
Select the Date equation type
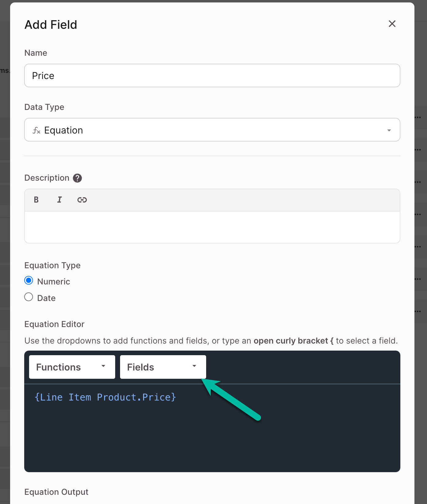[x=29, y=297]
